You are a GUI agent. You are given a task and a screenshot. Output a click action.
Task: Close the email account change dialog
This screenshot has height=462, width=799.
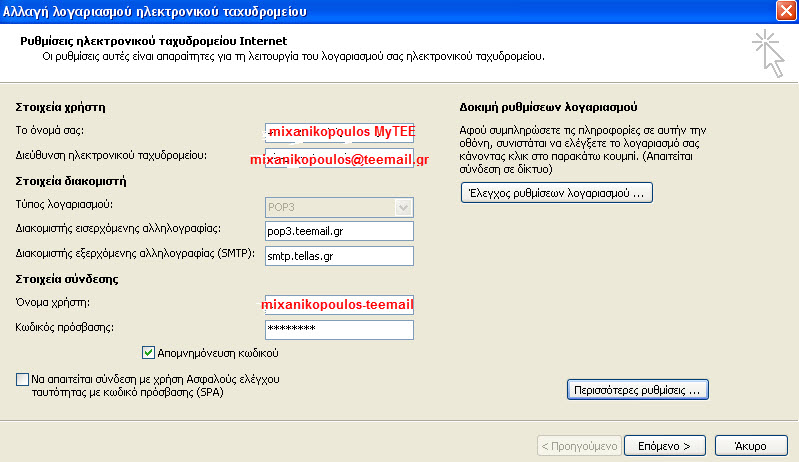[786, 11]
